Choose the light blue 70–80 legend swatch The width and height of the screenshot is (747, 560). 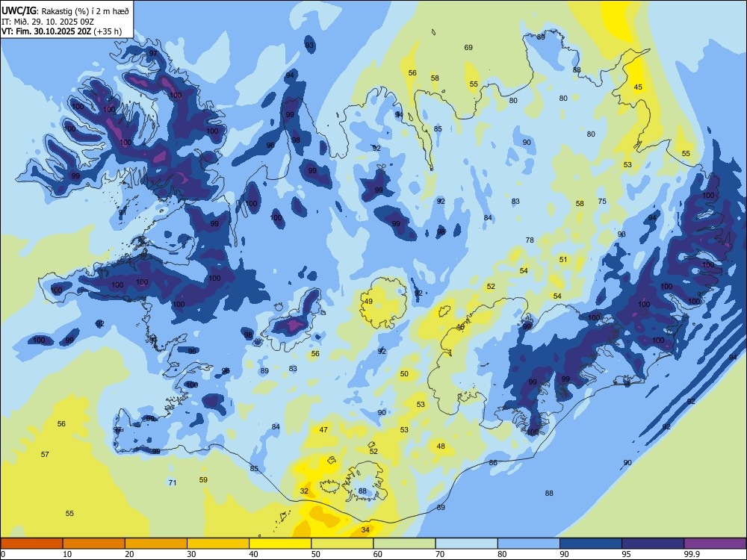466,544
